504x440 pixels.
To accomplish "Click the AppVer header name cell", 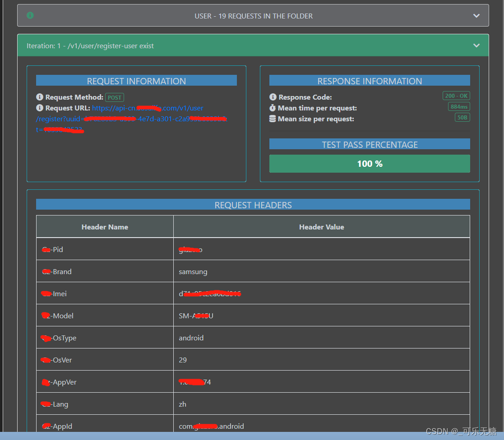I will [x=105, y=382].
